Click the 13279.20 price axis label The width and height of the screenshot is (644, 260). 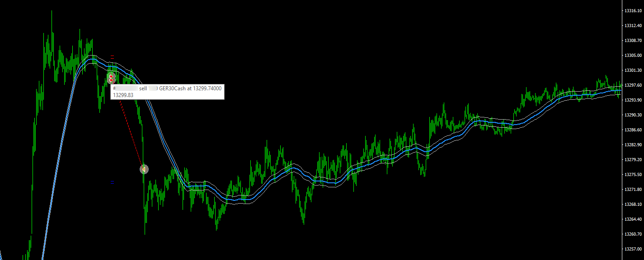[633, 160]
